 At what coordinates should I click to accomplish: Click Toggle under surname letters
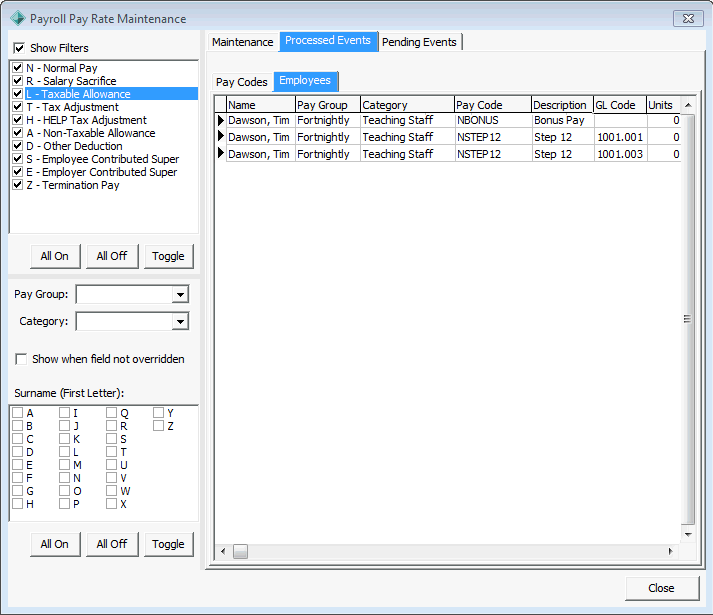[x=168, y=544]
